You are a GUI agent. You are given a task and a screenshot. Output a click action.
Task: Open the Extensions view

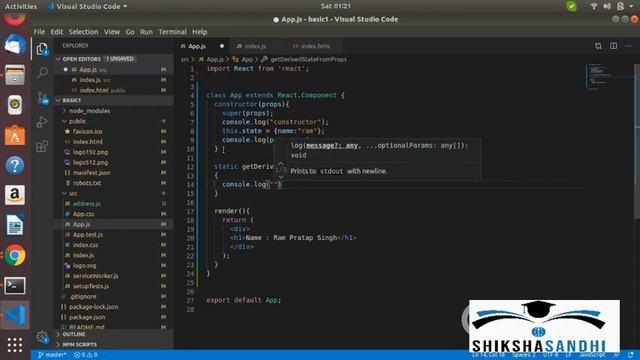click(x=42, y=146)
